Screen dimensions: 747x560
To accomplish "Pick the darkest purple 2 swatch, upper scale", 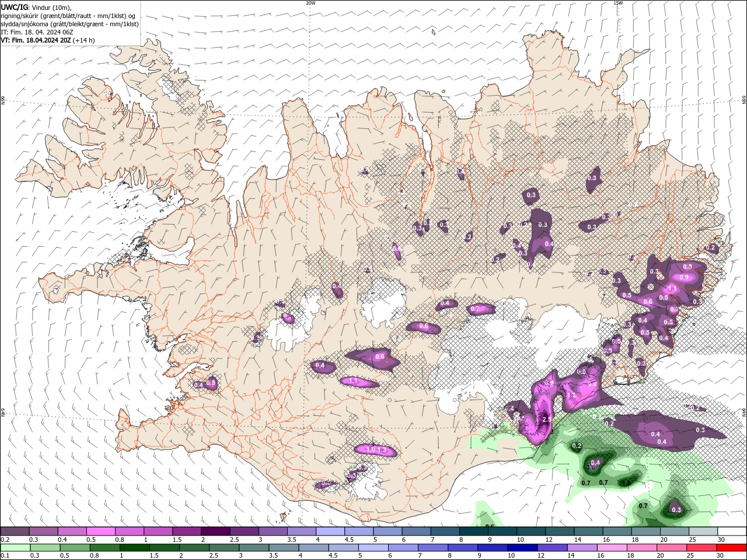I will coord(215,531).
